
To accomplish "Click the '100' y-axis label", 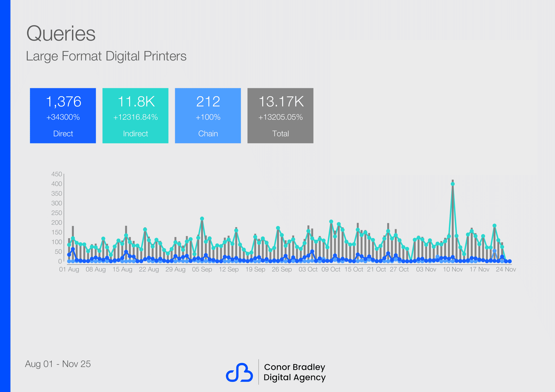I will pos(57,242).
